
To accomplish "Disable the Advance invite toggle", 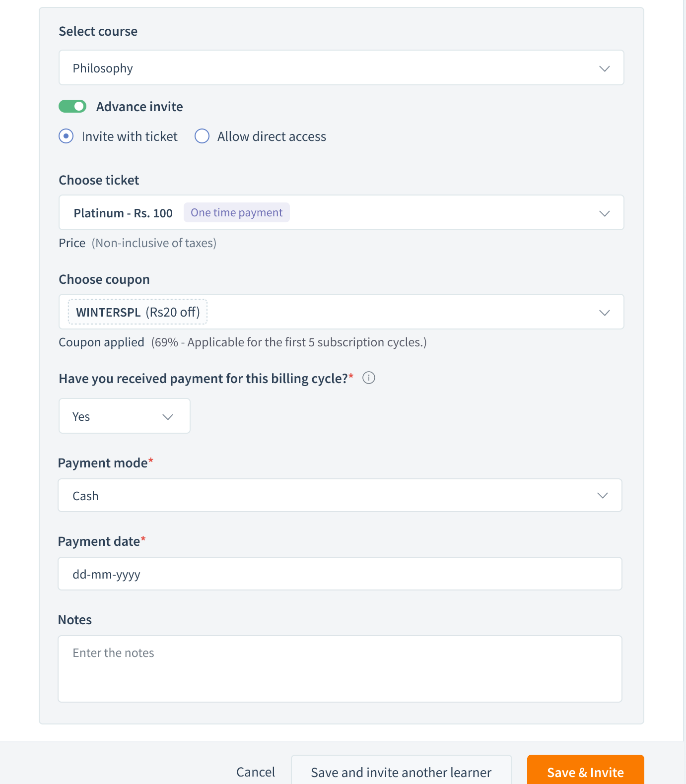I will coord(72,107).
